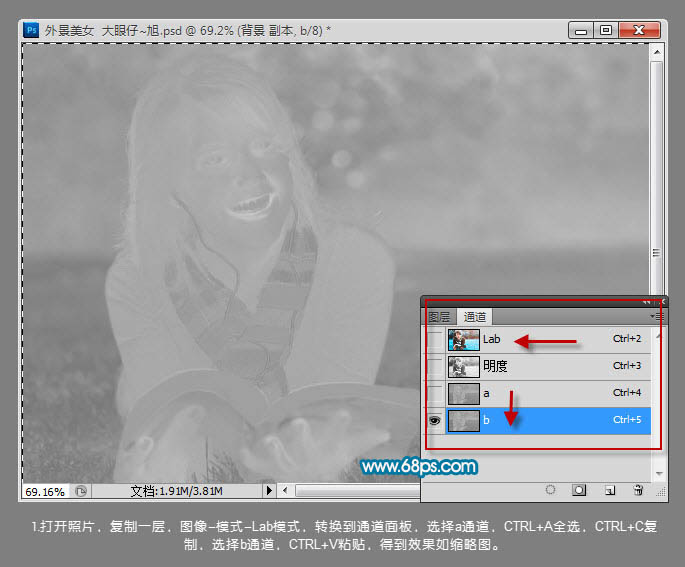Click the left arrow of the horizontal scrollbar
The height and width of the screenshot is (567, 685).
285,491
